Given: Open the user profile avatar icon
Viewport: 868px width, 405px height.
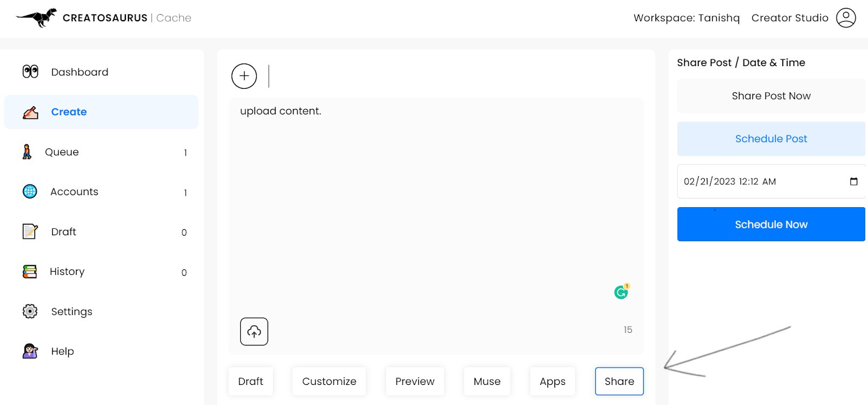Looking at the screenshot, I should pos(846,18).
